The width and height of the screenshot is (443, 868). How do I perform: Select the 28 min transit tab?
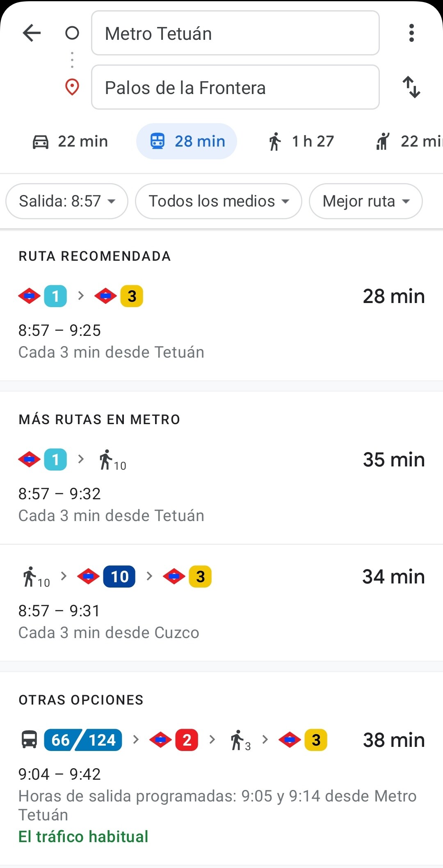click(187, 142)
